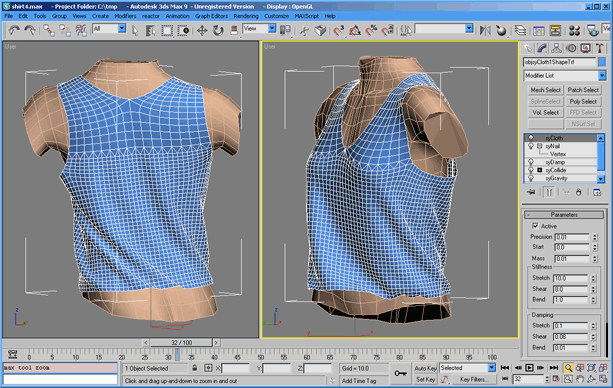Toggle the Spinner Snap magnet
This screenshot has width=613, height=388.
pyautogui.click(x=387, y=30)
